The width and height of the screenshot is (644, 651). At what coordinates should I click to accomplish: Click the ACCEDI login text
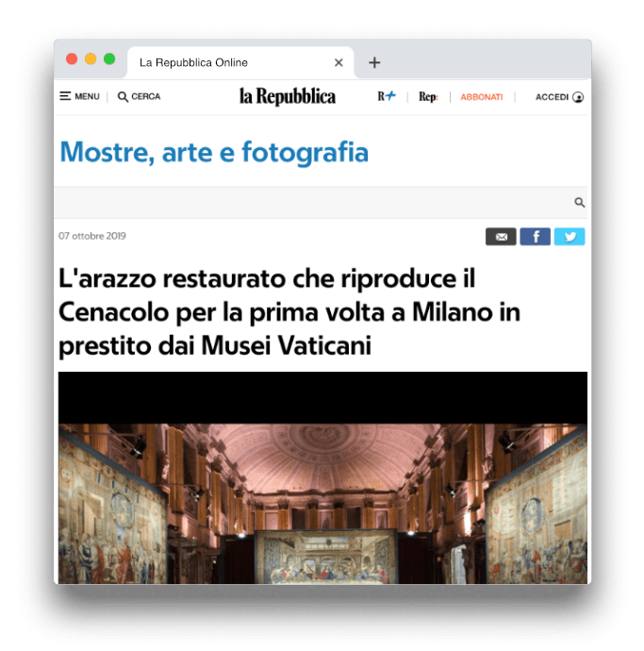(x=552, y=97)
